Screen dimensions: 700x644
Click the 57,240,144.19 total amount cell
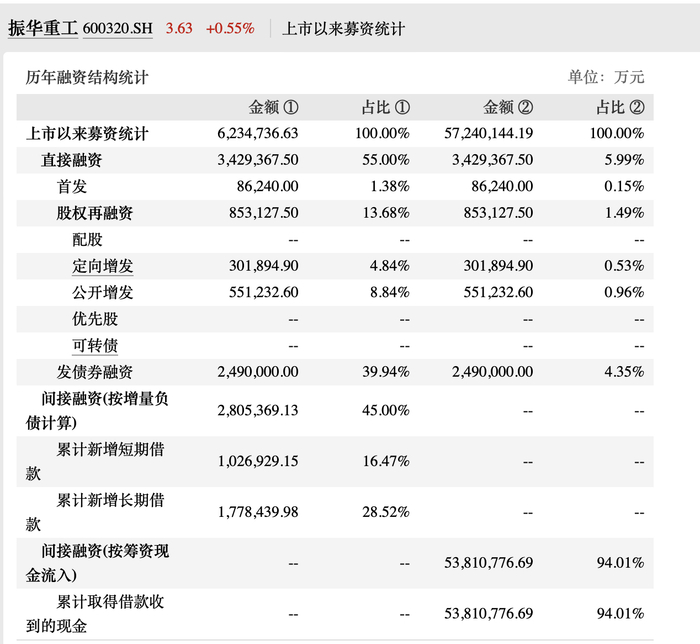pyautogui.click(x=488, y=133)
